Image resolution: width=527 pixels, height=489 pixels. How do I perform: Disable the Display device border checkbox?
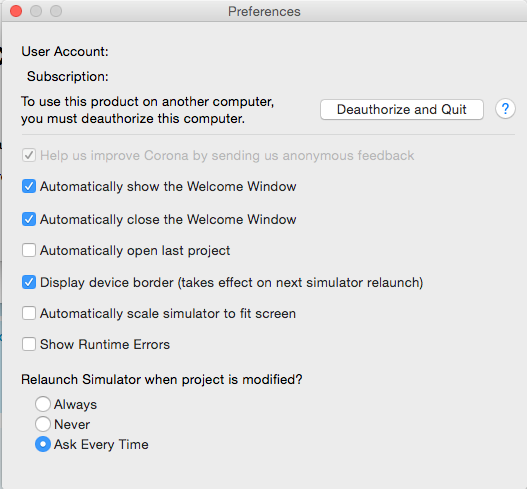(29, 282)
